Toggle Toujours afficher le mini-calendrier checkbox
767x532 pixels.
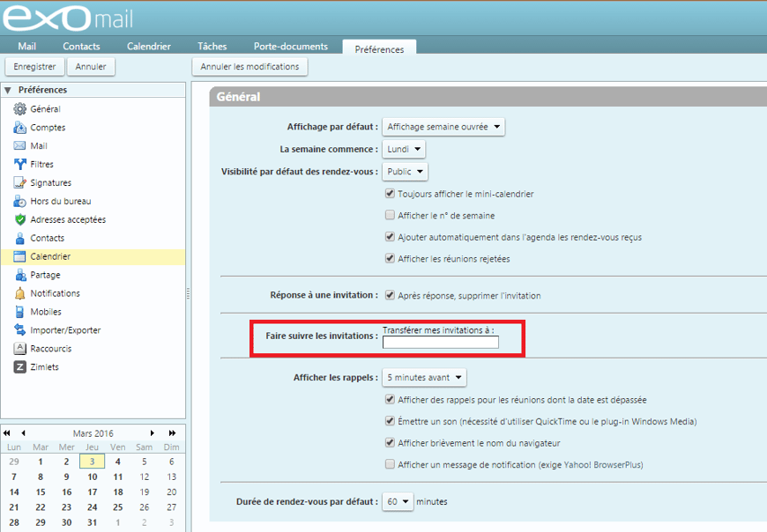(390, 194)
